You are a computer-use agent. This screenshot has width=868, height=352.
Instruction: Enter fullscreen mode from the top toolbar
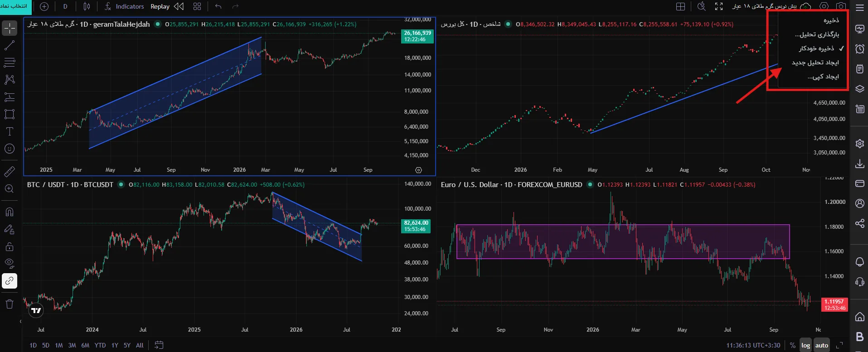click(719, 6)
